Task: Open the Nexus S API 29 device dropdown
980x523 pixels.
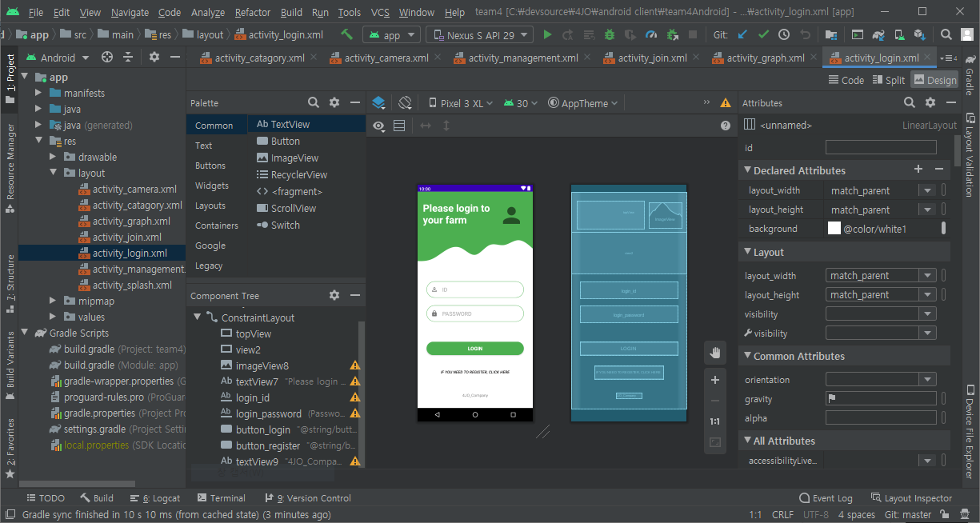Action: click(480, 35)
